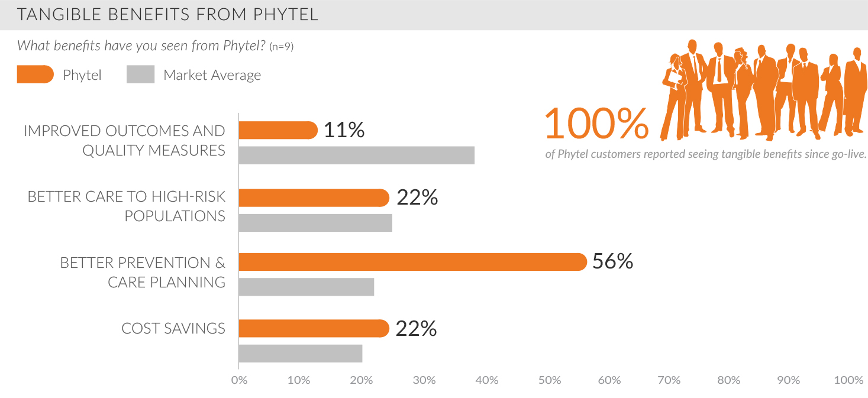Click the "Cost Savings" category label

(173, 328)
